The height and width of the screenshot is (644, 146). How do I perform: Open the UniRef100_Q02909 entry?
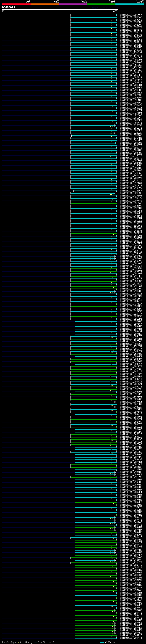[x=131, y=25]
